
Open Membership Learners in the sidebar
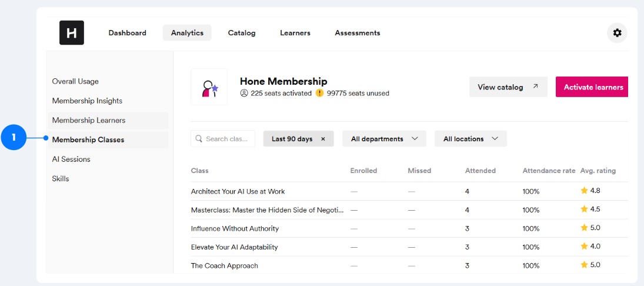point(108,121)
